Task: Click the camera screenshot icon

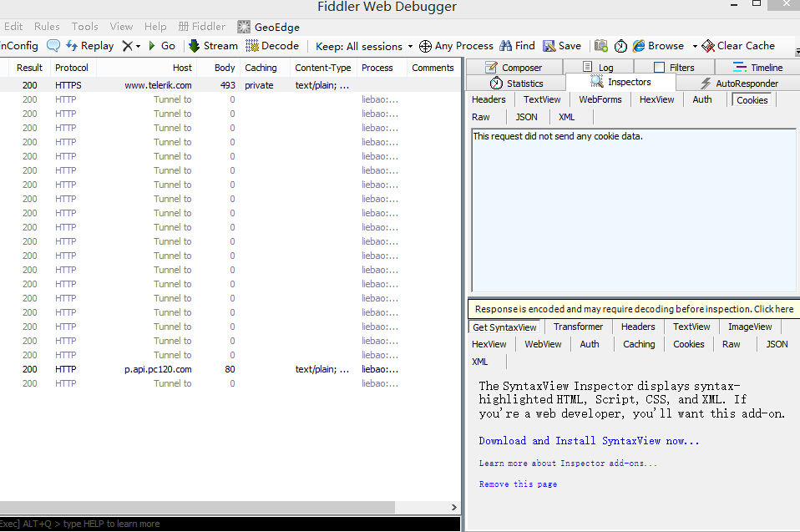Action: coord(601,46)
